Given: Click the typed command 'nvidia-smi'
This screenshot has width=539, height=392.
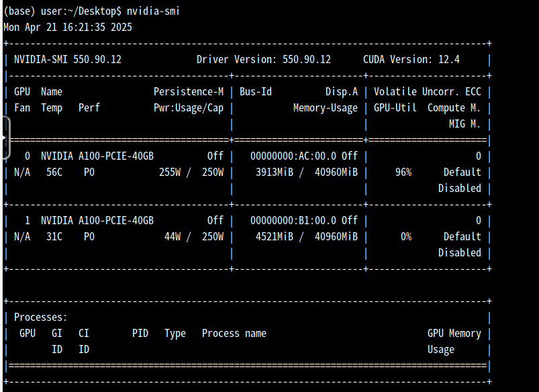Looking at the screenshot, I should [x=153, y=11].
